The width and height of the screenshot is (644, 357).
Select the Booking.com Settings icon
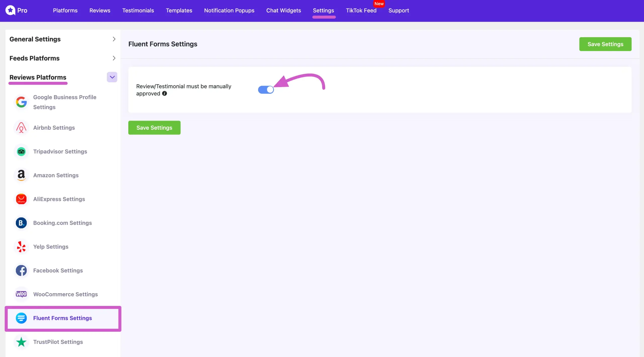point(21,223)
